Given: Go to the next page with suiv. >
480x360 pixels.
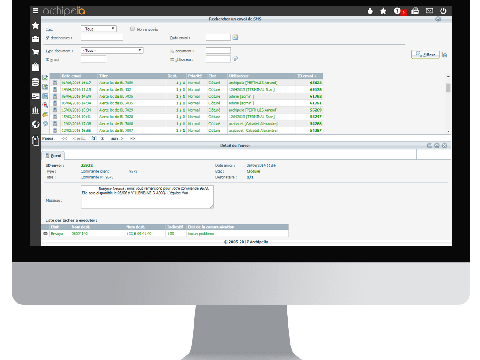Looking at the screenshot, I should click(117, 138).
